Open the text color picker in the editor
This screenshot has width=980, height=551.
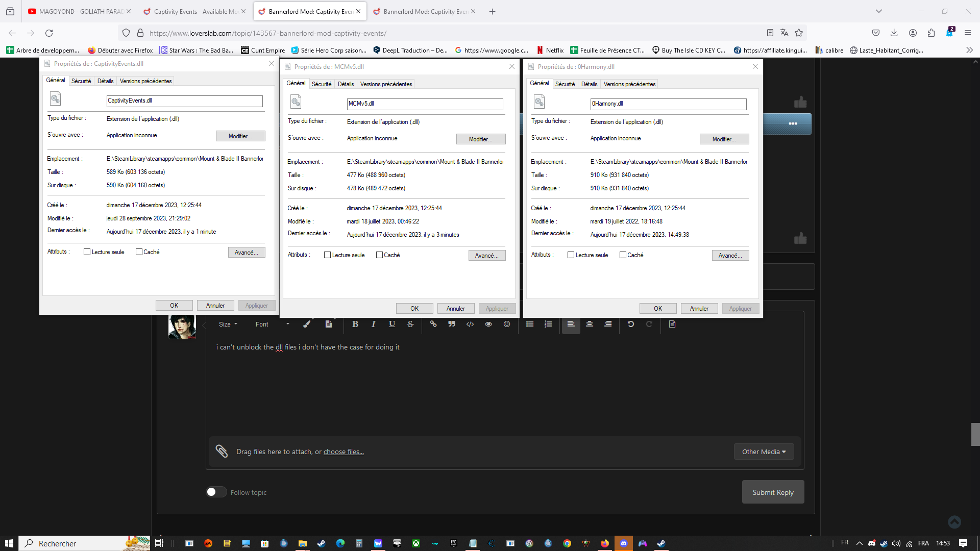coord(307,324)
